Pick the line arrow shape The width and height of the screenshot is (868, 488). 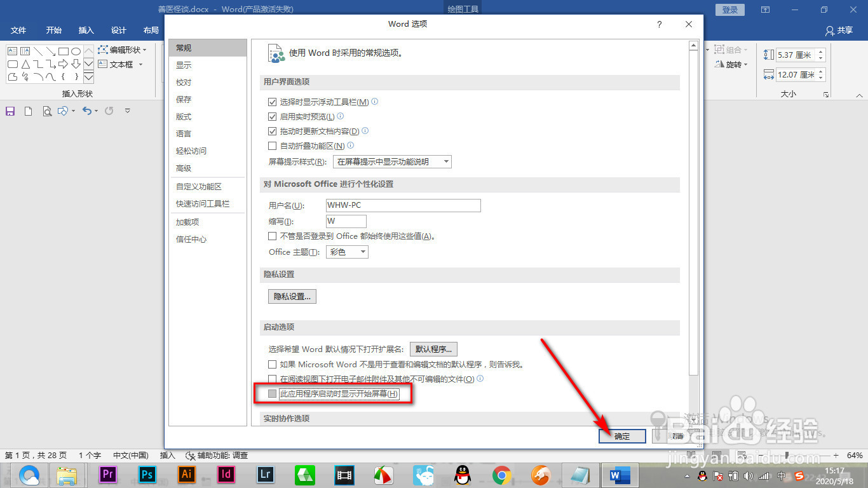point(51,51)
